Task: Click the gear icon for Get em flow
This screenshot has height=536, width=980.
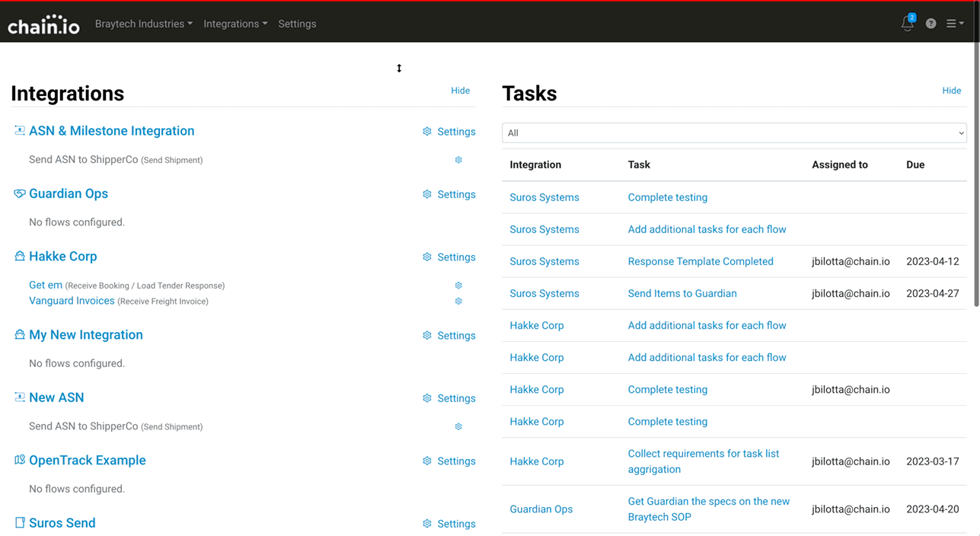Action: point(458,286)
